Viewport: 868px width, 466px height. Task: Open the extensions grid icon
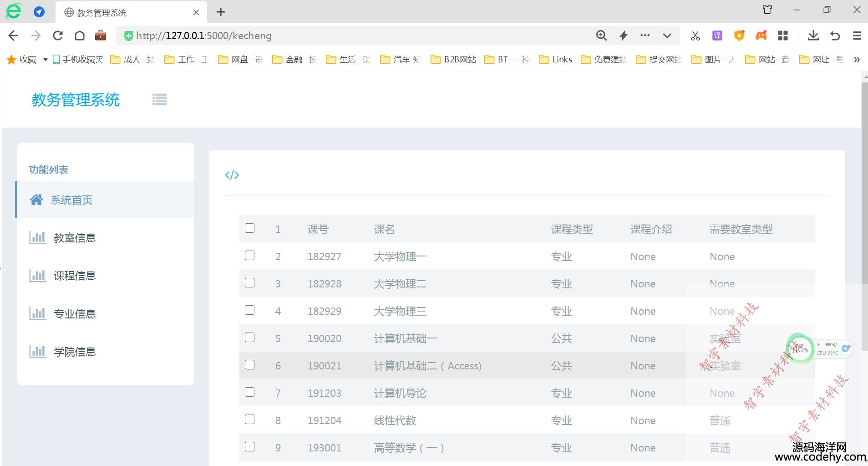pos(782,36)
